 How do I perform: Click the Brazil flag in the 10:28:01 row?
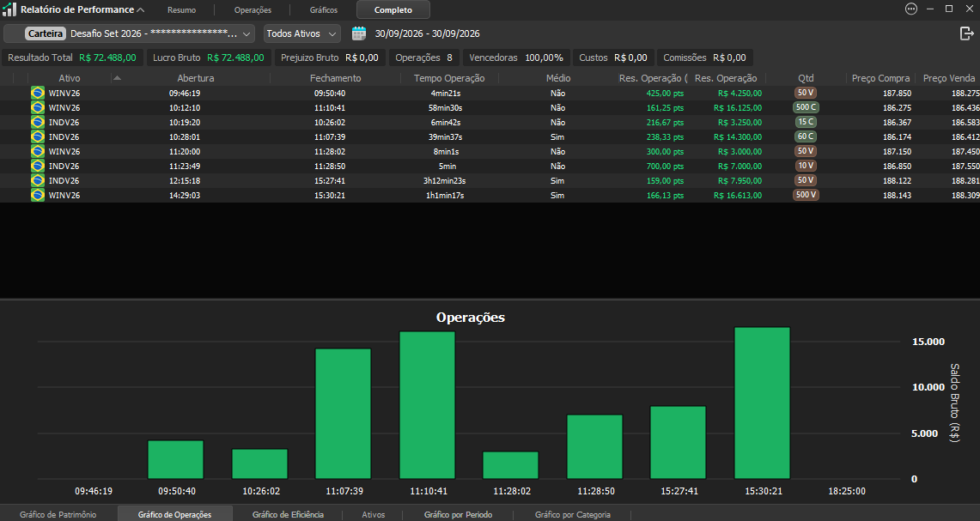38,136
